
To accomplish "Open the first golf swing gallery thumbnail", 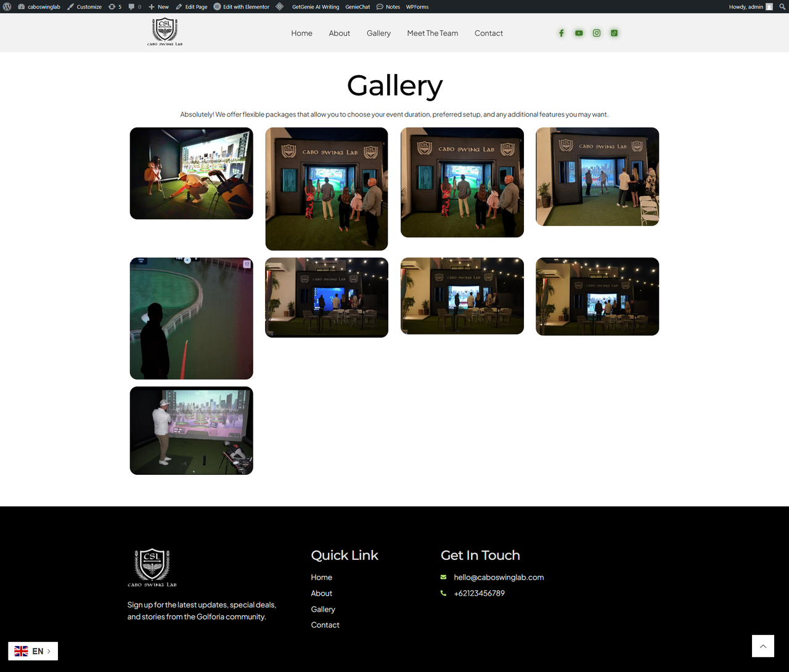I will (191, 173).
